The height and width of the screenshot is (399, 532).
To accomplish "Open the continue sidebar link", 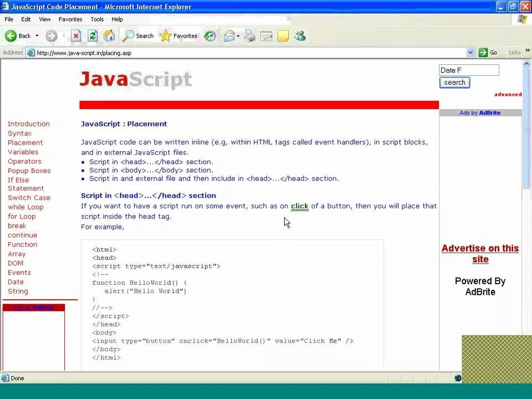I will [23, 235].
